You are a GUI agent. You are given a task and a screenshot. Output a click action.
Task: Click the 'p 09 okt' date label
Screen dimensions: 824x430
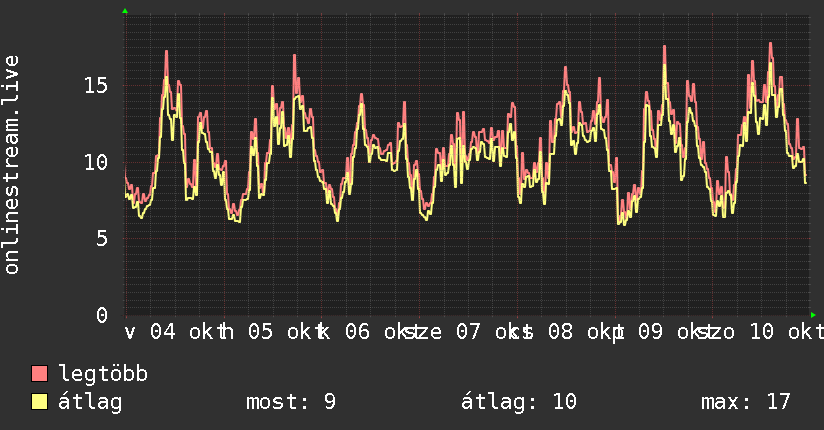664,332
